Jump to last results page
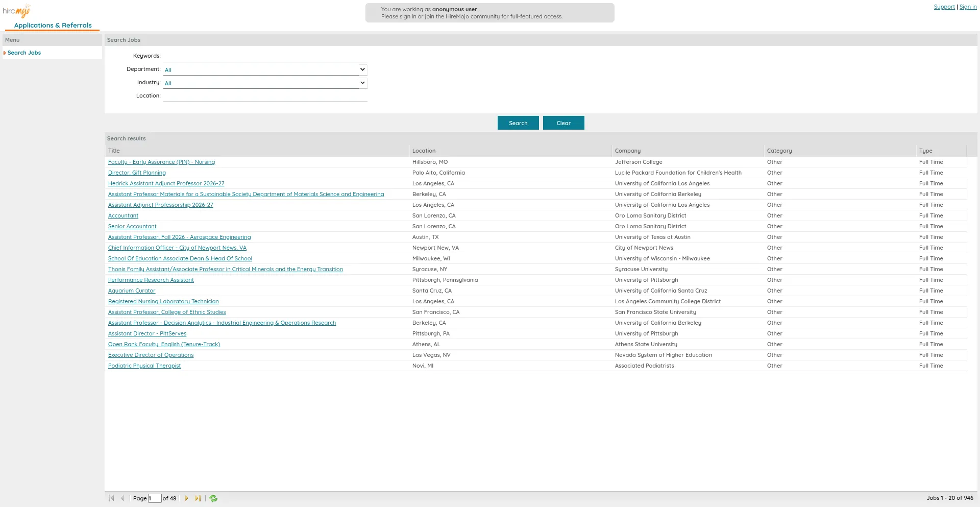980x507 pixels. click(198, 498)
